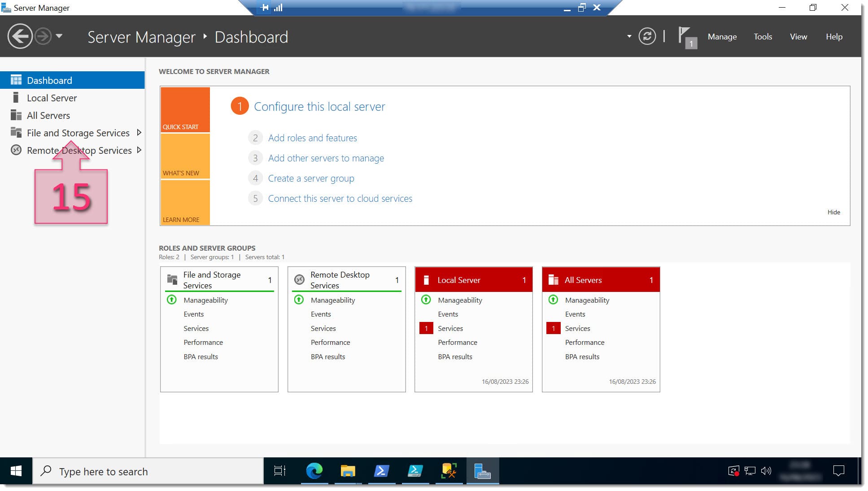Select All Servers in the navigation pane
Viewport: 868px width, 491px height.
pyautogui.click(x=72, y=115)
